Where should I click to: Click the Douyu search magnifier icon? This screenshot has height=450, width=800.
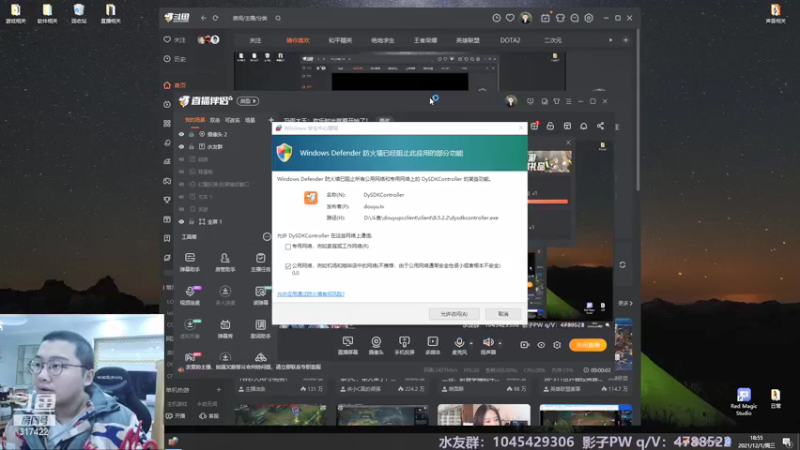278,18
